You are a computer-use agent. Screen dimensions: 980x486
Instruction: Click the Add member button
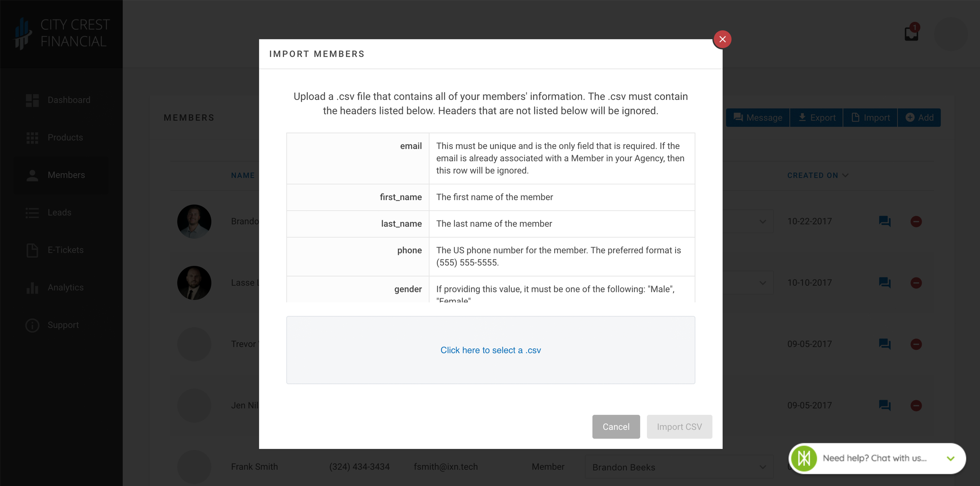(919, 118)
